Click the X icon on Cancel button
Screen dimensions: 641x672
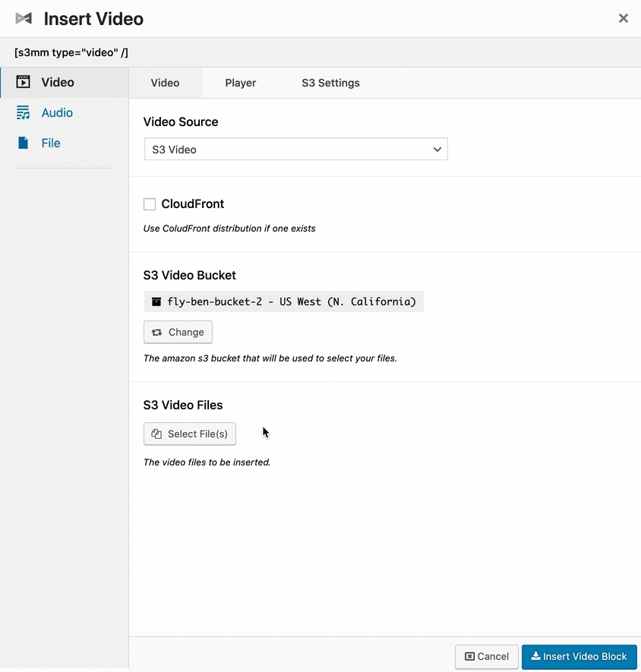click(470, 657)
